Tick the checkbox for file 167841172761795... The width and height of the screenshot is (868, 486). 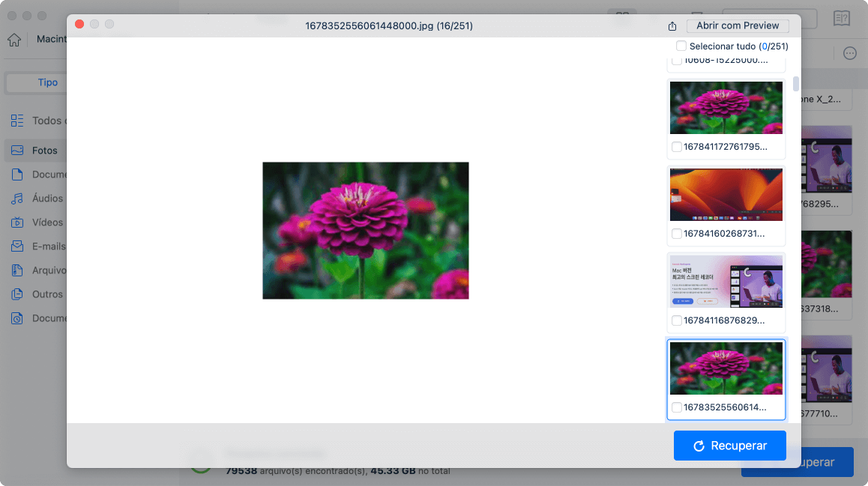[x=676, y=147]
